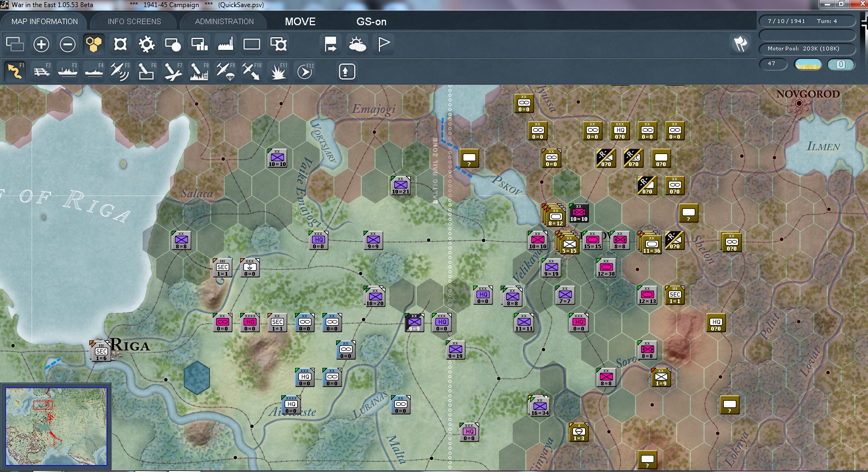Switch to the INFO SCREENS tab
Image resolution: width=868 pixels, height=472 pixels.
click(134, 21)
